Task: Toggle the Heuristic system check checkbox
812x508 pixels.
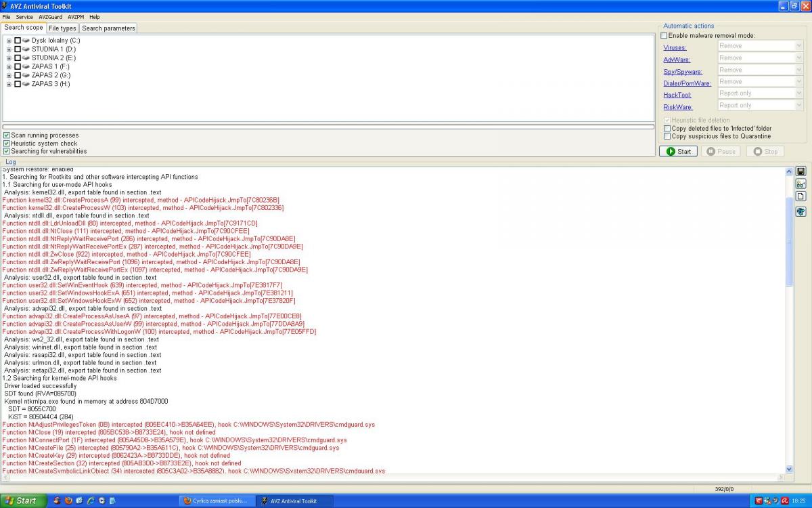Action: pos(7,144)
